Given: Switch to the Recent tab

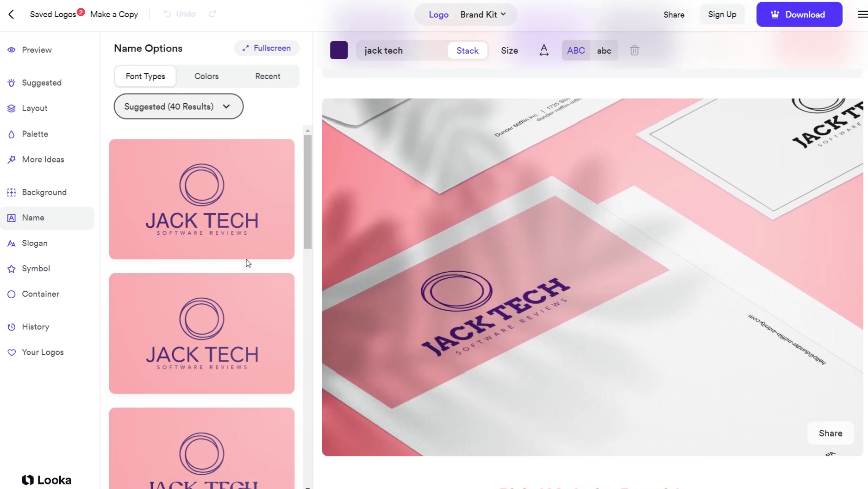Looking at the screenshot, I should 267,76.
